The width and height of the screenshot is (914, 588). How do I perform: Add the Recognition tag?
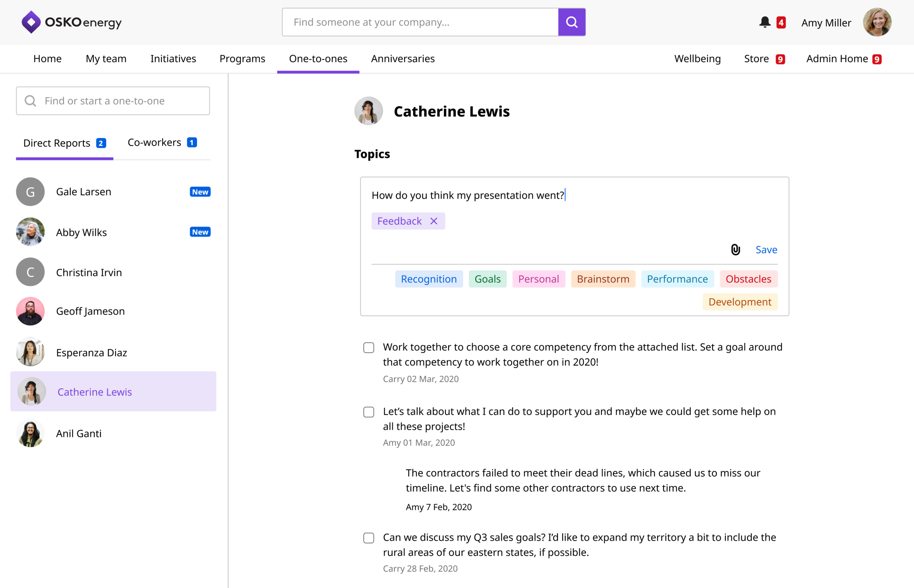click(428, 279)
